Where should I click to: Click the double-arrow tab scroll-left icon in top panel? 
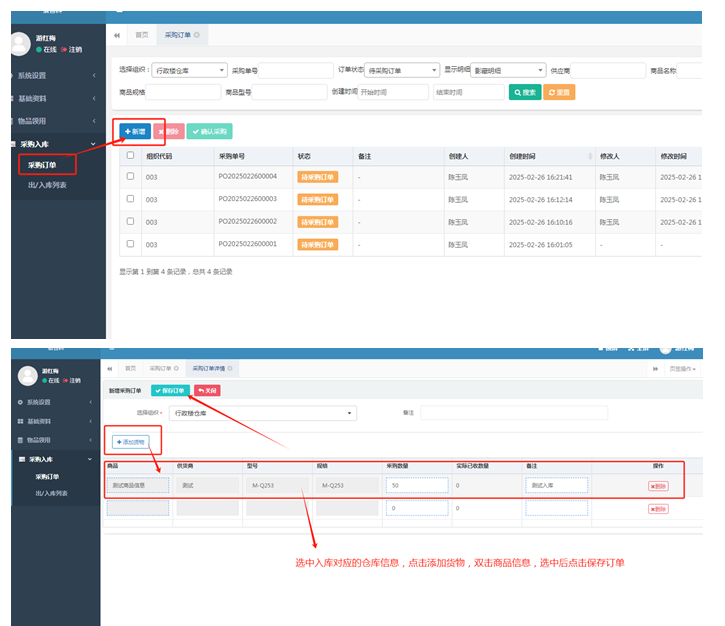118,35
